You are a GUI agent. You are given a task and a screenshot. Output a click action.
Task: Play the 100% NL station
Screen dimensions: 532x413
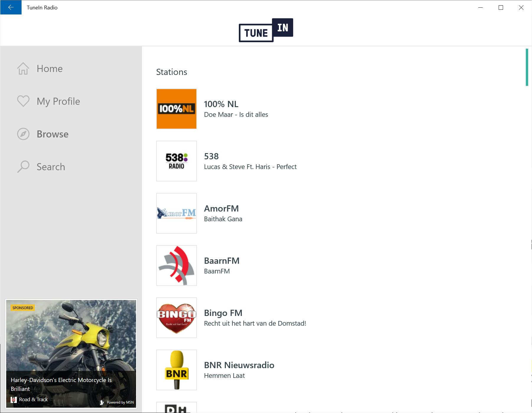[221, 104]
